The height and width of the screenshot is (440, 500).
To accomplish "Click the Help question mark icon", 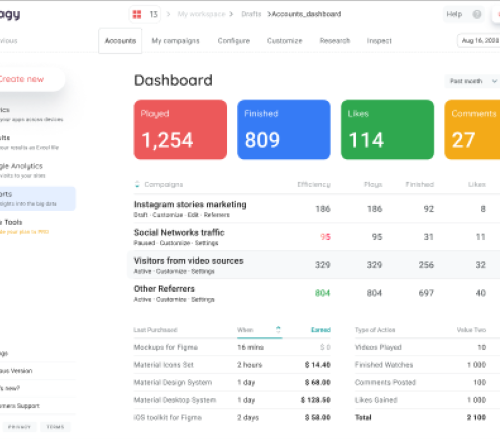I will point(477,14).
